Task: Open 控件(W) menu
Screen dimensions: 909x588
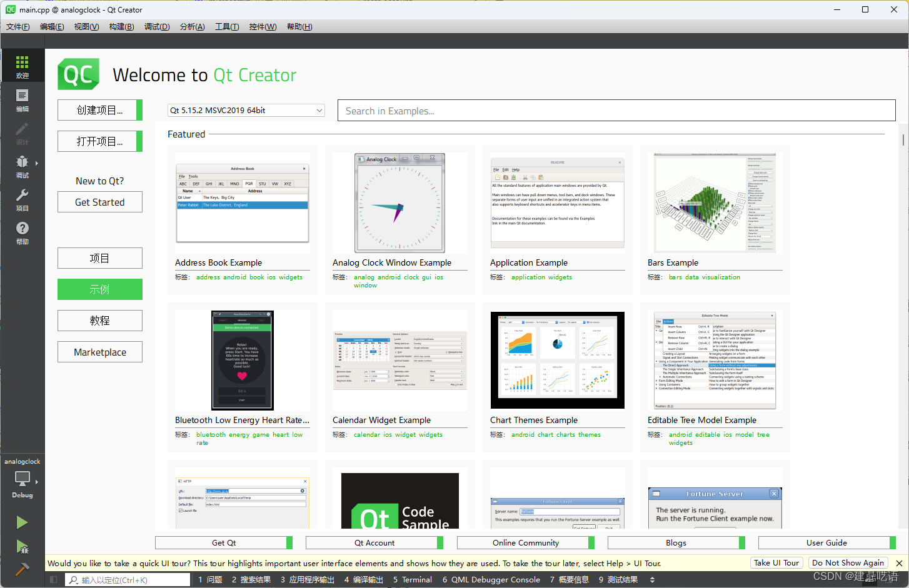Action: (x=263, y=27)
